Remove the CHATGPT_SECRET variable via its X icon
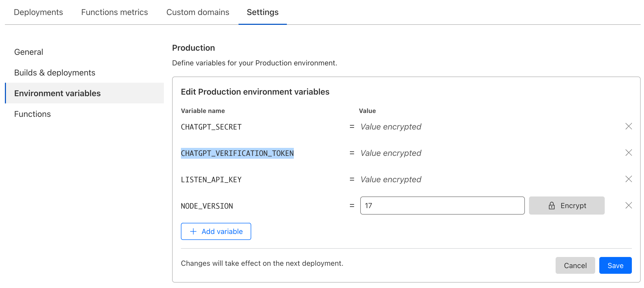The height and width of the screenshot is (288, 644). click(x=629, y=126)
